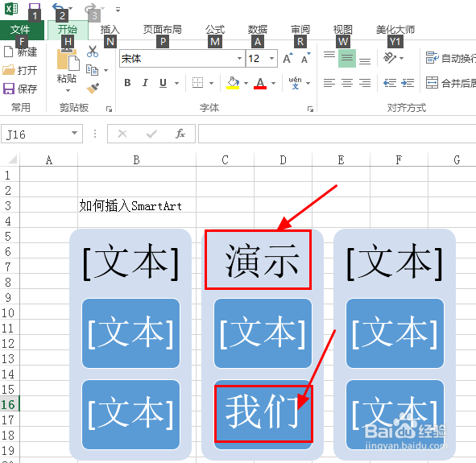
Task: Click the Copy icon
Action: 92,70
